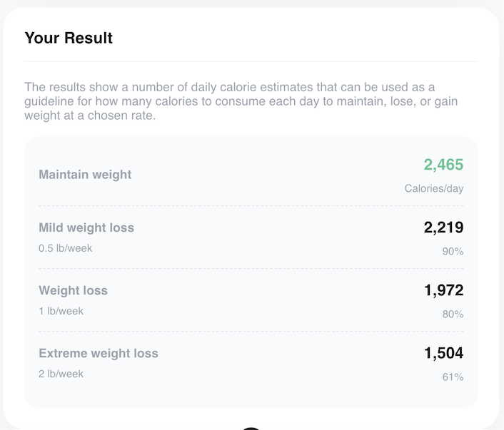504x430 pixels.
Task: Click the 1,504 calorie value
Action: (443, 353)
